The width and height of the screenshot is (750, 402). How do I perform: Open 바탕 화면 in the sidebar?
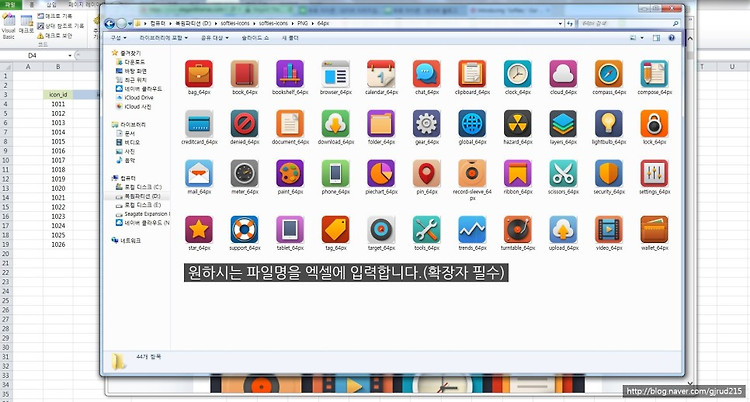132,71
